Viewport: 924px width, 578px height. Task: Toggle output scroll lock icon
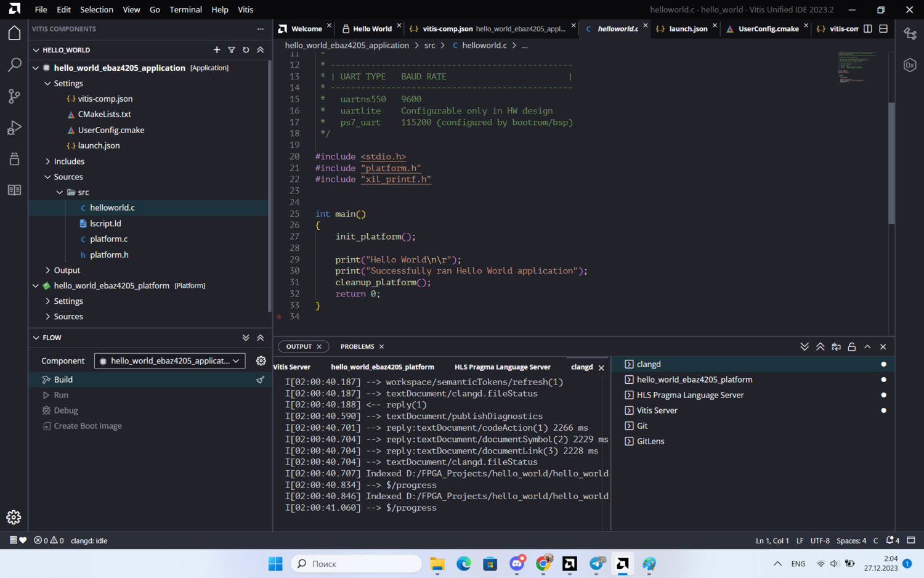tap(851, 347)
